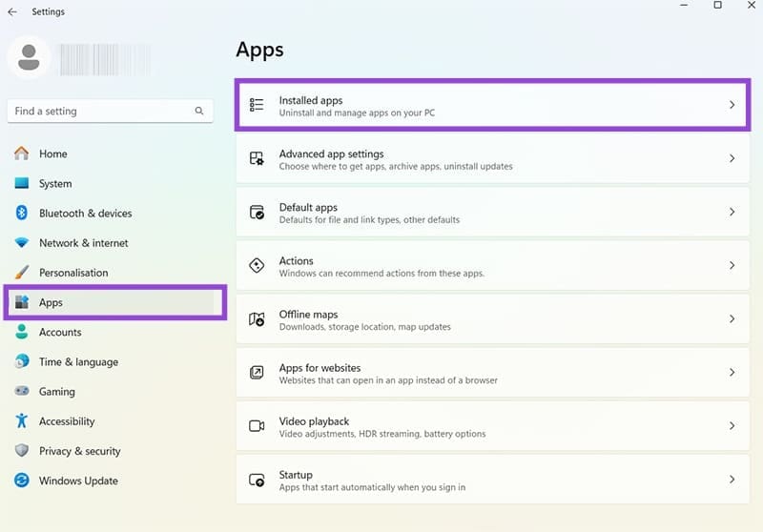Open Bluetooth & devices section label
Viewport: 763px width, 532px height.
tap(86, 213)
